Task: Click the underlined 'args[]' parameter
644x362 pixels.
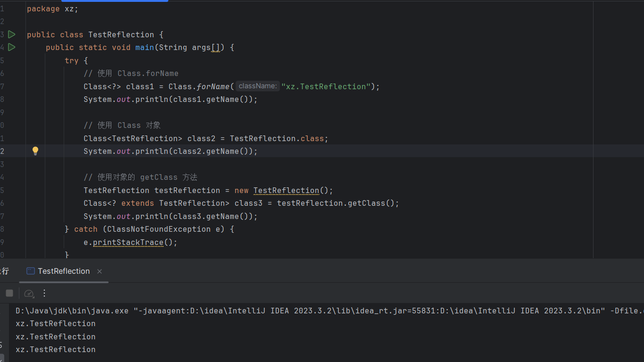Action: [x=206, y=47]
